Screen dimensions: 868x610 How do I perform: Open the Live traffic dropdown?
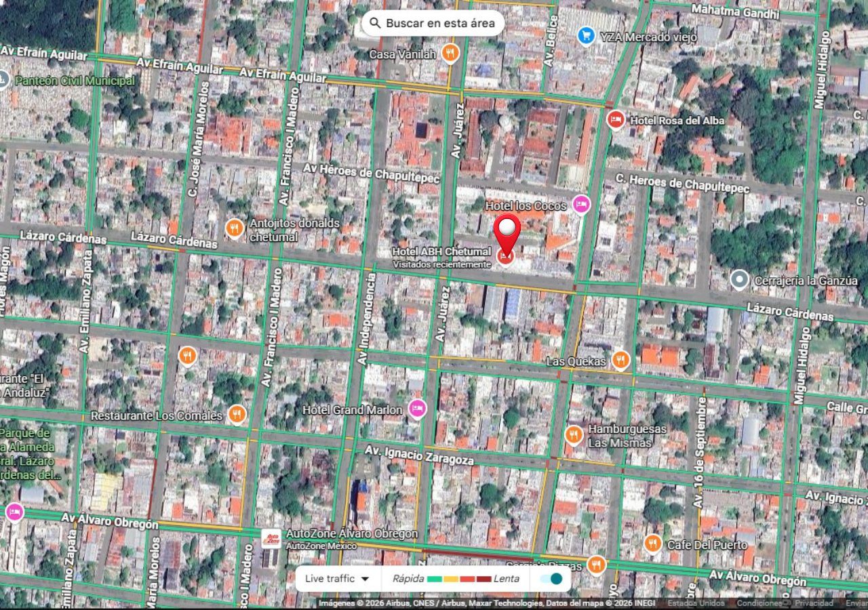336,578
